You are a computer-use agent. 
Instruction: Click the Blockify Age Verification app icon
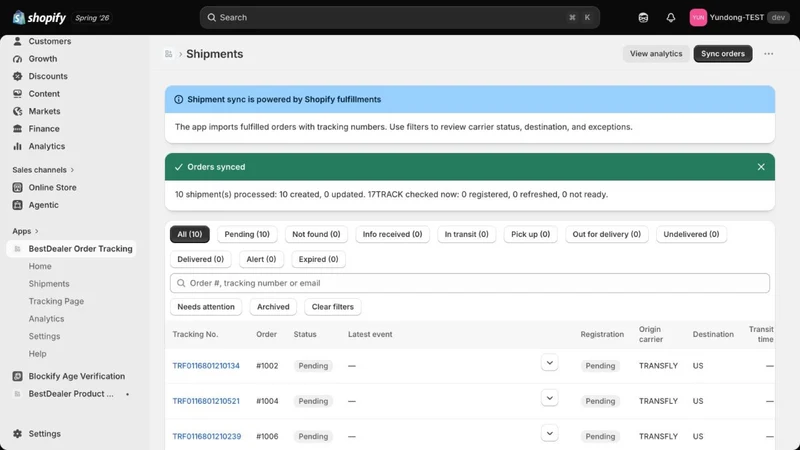point(17,376)
